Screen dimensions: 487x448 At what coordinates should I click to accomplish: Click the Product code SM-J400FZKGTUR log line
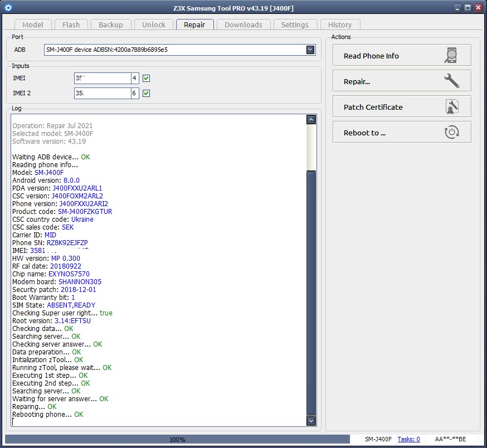[62, 212]
